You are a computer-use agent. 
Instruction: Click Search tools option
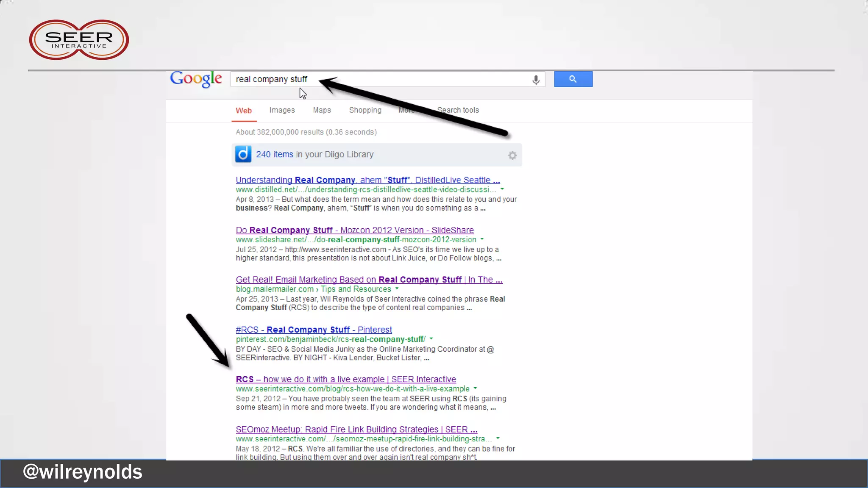[458, 110]
